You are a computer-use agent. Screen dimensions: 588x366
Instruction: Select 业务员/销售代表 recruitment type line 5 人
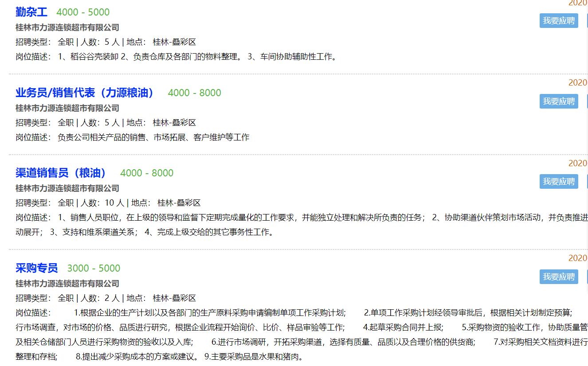pos(106,123)
